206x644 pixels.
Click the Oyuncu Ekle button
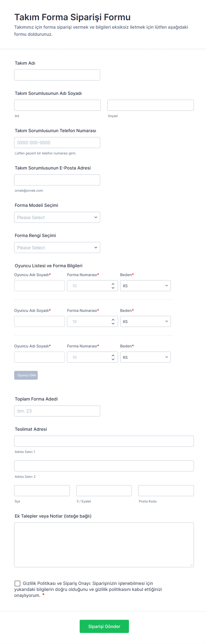(x=26, y=375)
